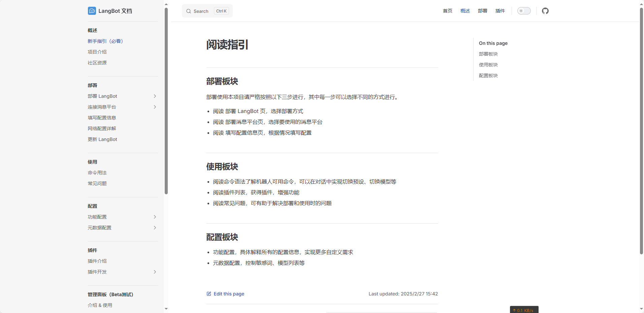Expand the 插件开发 sidebar section
The height and width of the screenshot is (313, 644).
[155, 272]
